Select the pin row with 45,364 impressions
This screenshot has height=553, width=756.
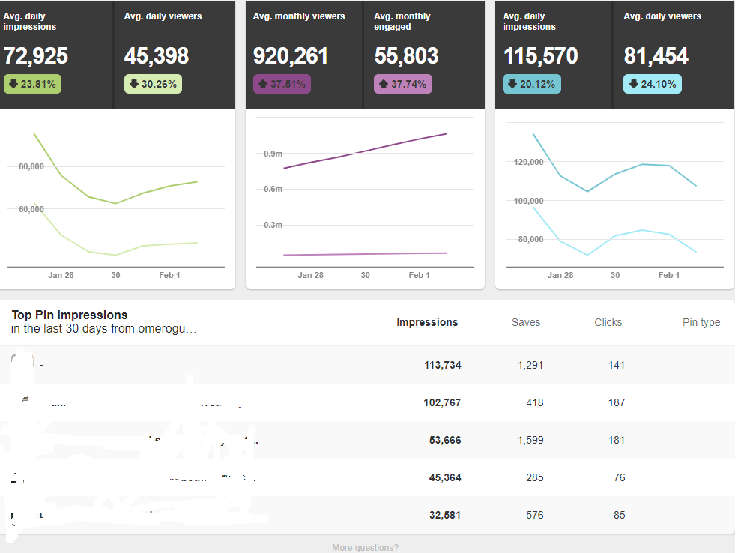[367, 477]
